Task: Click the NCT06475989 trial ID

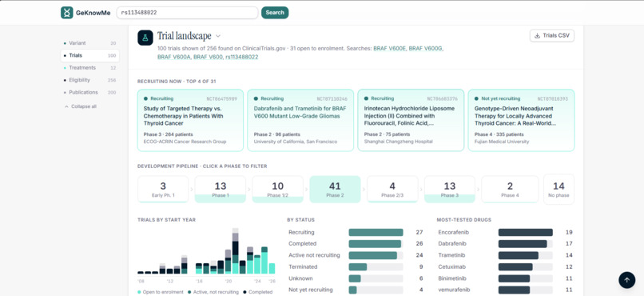Action: [222, 99]
